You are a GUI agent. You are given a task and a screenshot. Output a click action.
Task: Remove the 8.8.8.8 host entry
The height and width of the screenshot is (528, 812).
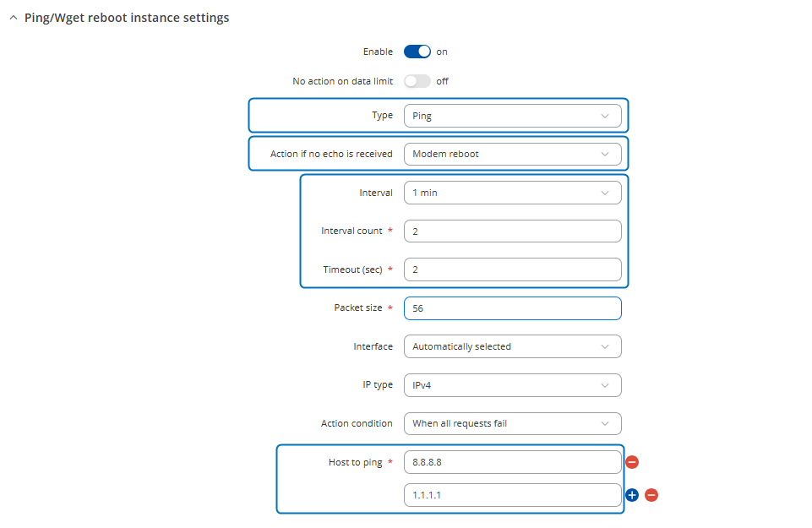[632, 462]
